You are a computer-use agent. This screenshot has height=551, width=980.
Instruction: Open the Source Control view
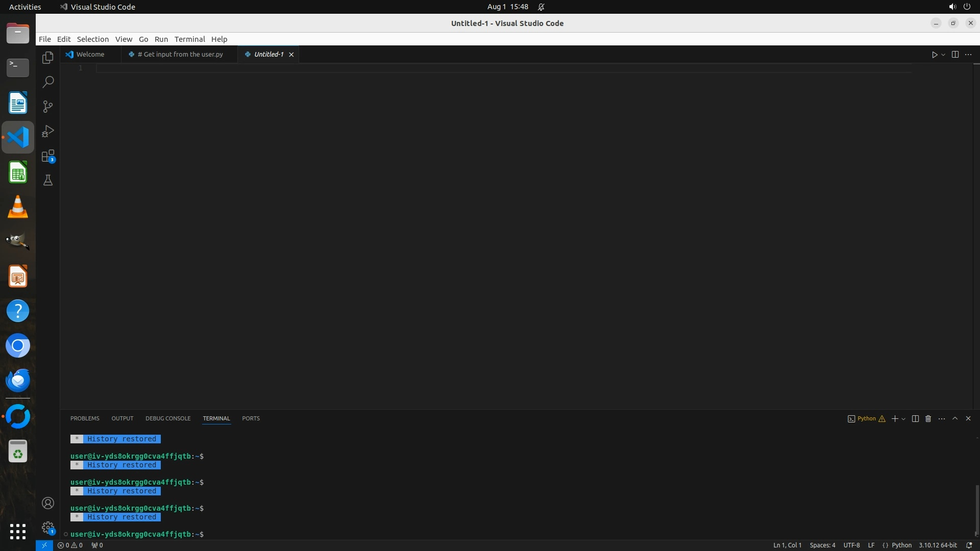48,107
